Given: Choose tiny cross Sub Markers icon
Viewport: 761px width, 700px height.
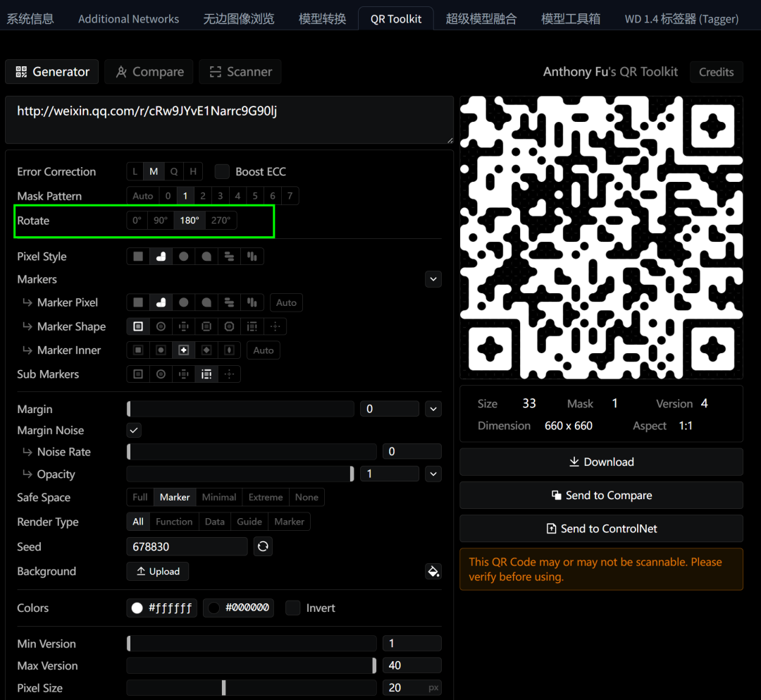Looking at the screenshot, I should 229,374.
